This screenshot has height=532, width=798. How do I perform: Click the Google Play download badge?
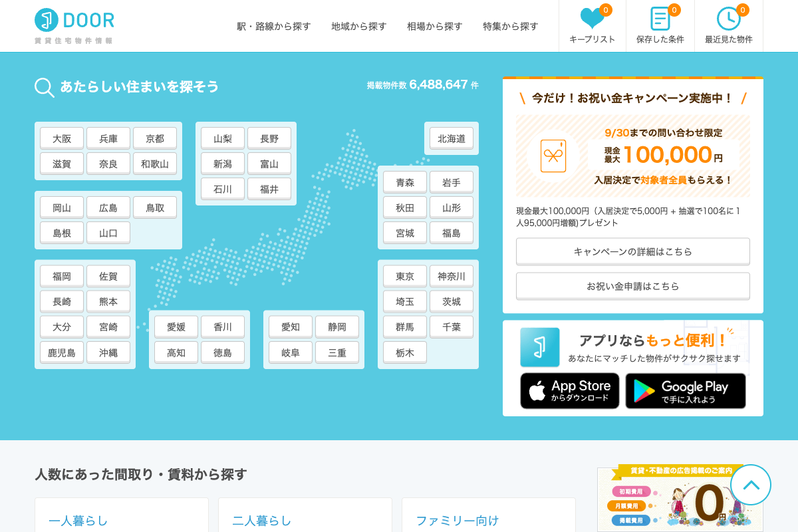(686, 391)
